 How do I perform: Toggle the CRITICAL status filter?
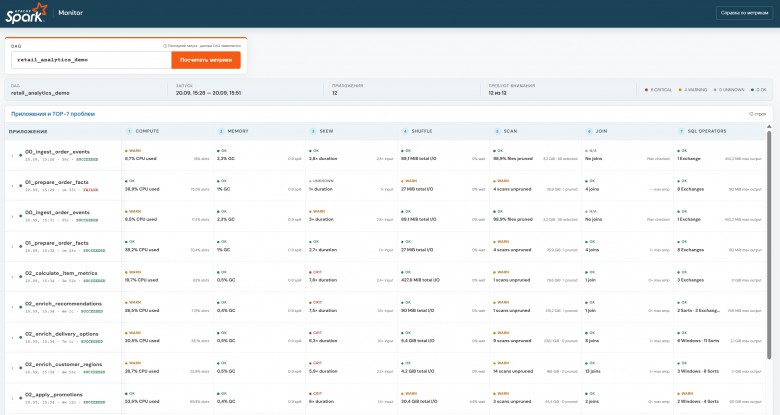point(658,90)
